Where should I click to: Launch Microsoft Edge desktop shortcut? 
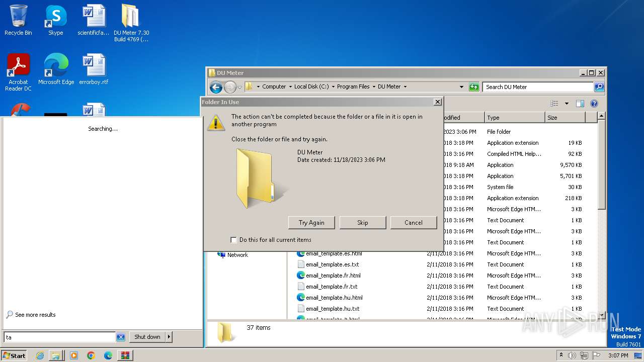56,69
